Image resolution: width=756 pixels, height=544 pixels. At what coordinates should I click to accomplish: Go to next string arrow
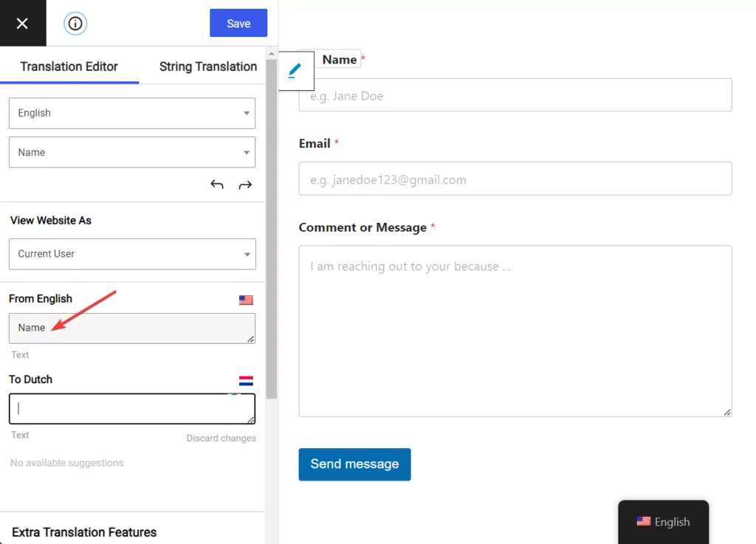(245, 185)
